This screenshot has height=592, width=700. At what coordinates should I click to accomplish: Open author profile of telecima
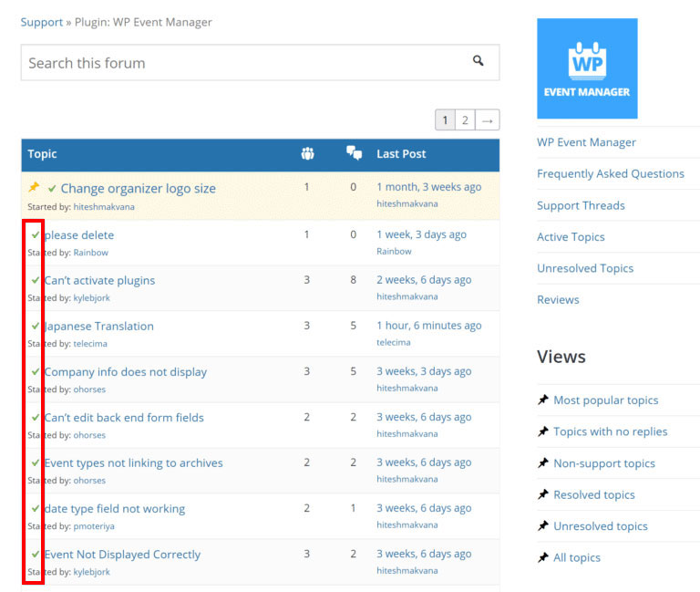pos(89,343)
